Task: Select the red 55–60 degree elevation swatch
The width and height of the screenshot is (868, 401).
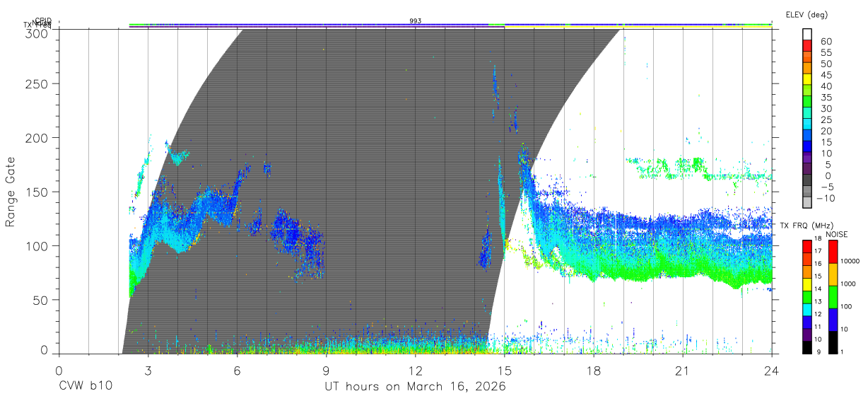Action: coord(807,47)
